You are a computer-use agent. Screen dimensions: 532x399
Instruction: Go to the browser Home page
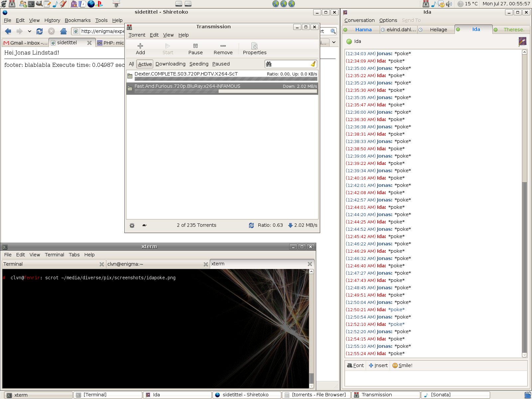[x=63, y=31]
